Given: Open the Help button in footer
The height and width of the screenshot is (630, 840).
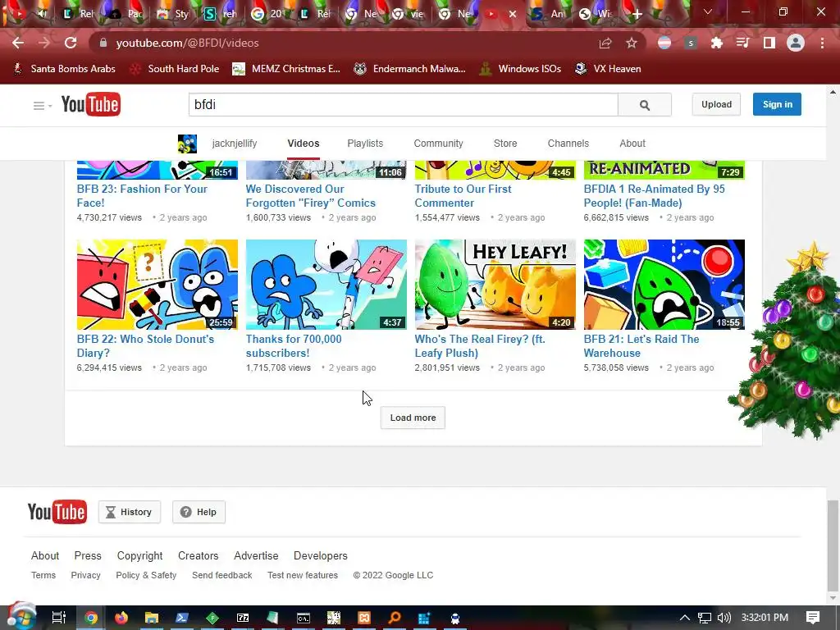Looking at the screenshot, I should [199, 512].
